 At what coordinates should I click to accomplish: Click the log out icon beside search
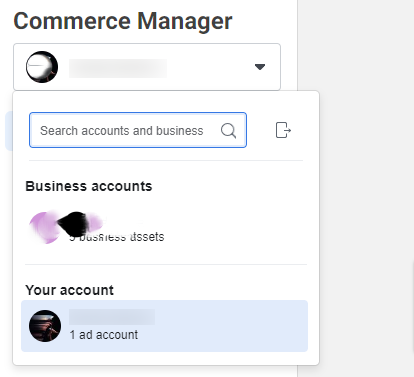tap(283, 130)
